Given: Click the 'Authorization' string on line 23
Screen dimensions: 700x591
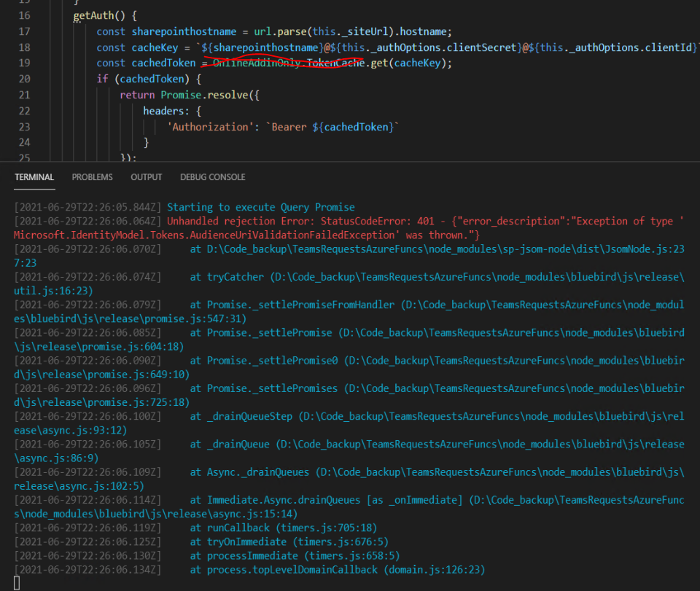Looking at the screenshot, I should (x=211, y=126).
